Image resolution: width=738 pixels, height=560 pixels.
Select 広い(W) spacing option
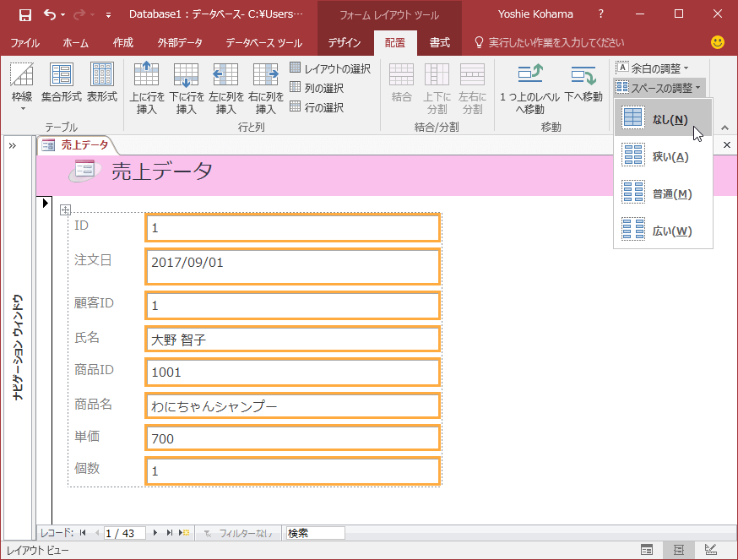tap(663, 231)
